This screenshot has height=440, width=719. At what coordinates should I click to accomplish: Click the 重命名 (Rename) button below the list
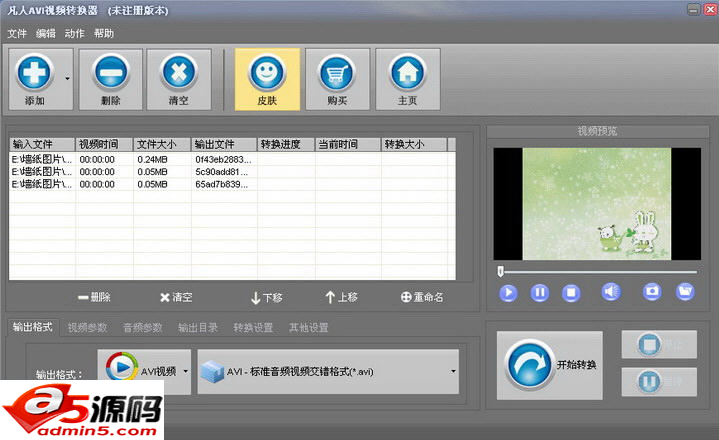(421, 297)
